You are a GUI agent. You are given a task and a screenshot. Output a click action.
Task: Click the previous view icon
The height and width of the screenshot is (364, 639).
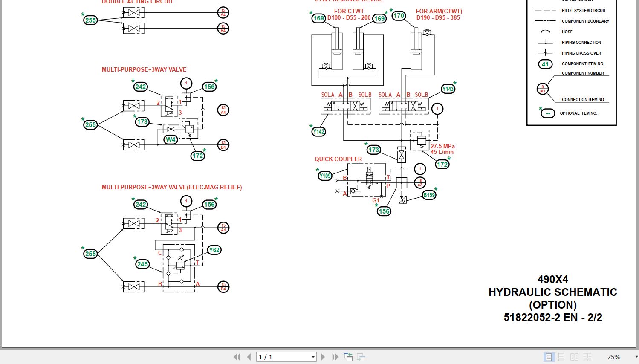coord(348,357)
